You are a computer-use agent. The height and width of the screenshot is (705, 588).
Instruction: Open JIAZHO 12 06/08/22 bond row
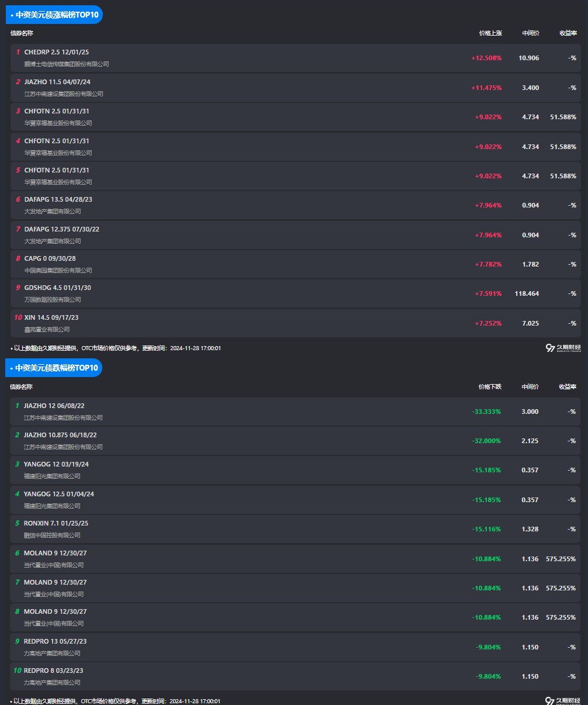(54, 406)
